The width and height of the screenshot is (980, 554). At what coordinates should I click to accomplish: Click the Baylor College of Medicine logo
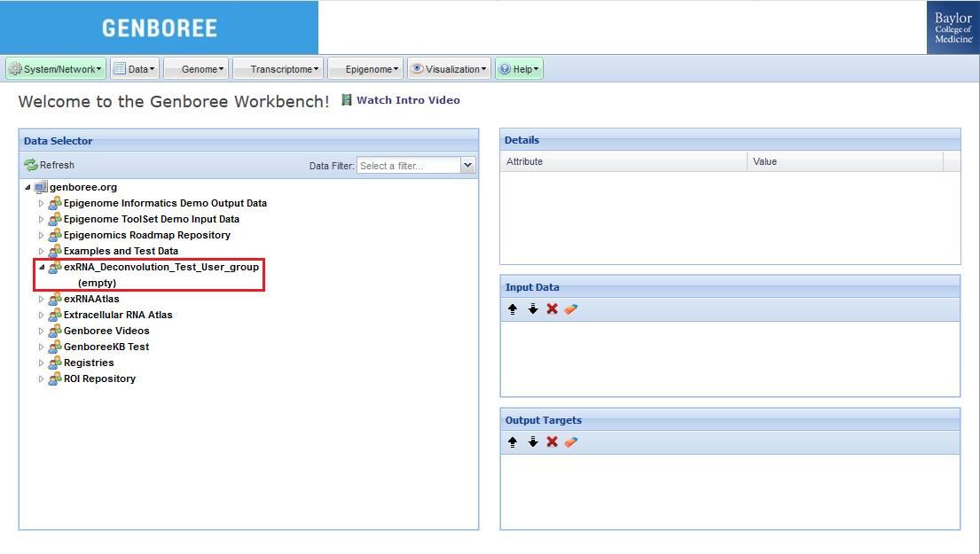(x=953, y=27)
